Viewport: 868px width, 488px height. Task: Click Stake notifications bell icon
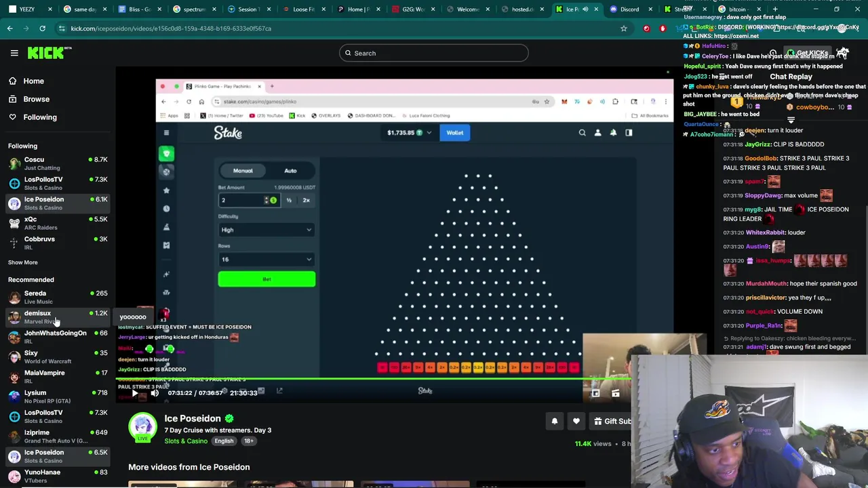tap(613, 133)
